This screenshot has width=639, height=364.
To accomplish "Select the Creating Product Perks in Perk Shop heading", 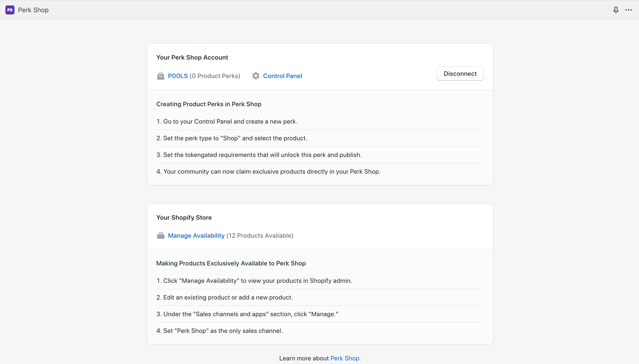I will click(x=209, y=104).
